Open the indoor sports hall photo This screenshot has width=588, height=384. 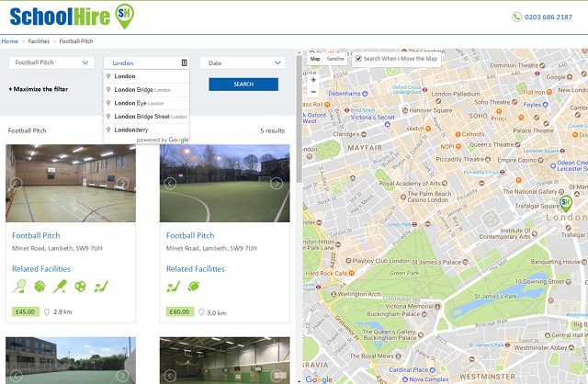click(71, 184)
